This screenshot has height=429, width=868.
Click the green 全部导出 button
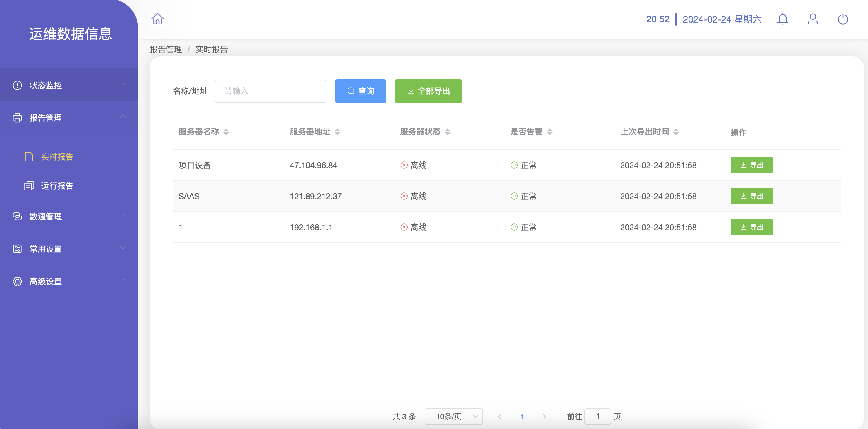(428, 91)
